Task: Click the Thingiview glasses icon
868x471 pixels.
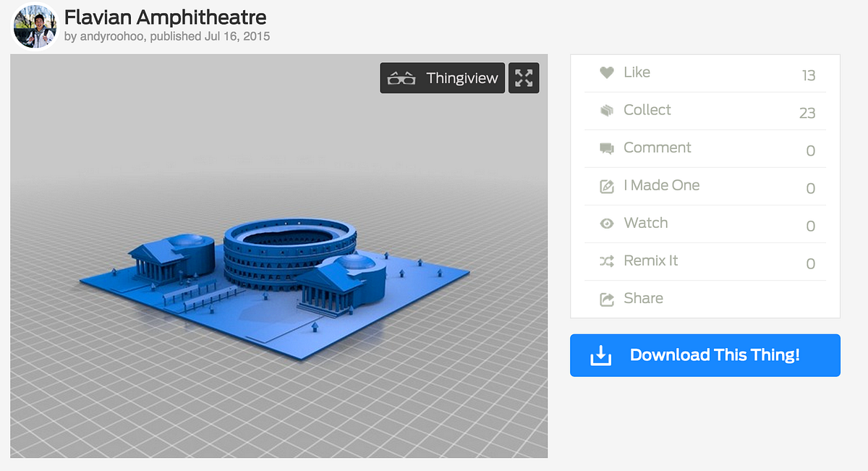Action: (x=402, y=79)
